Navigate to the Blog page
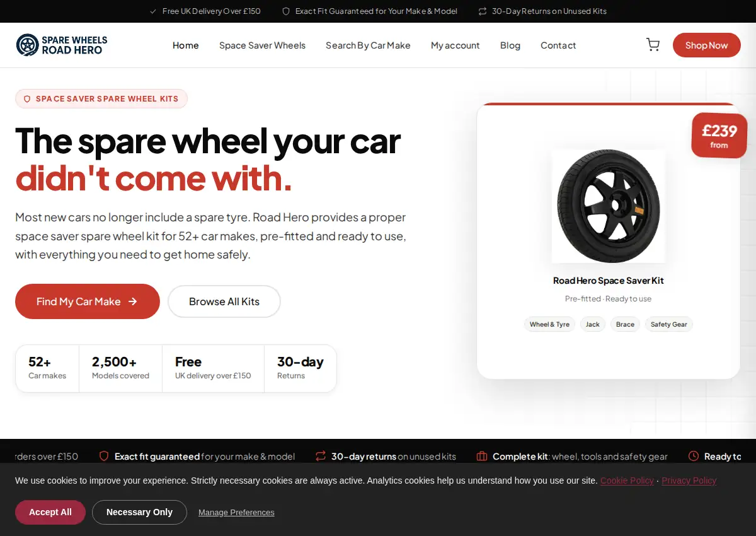The image size is (756, 536). (510, 45)
